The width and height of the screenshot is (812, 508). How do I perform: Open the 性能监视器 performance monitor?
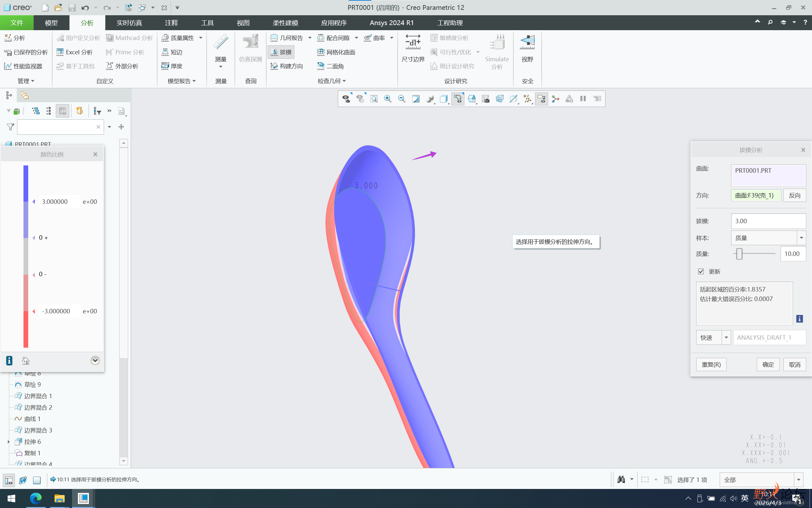coord(23,66)
